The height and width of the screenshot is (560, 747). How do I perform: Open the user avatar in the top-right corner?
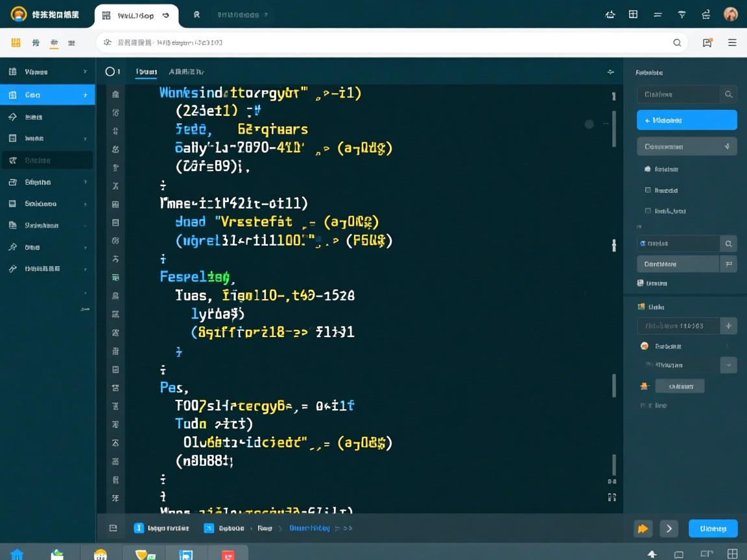click(731, 14)
